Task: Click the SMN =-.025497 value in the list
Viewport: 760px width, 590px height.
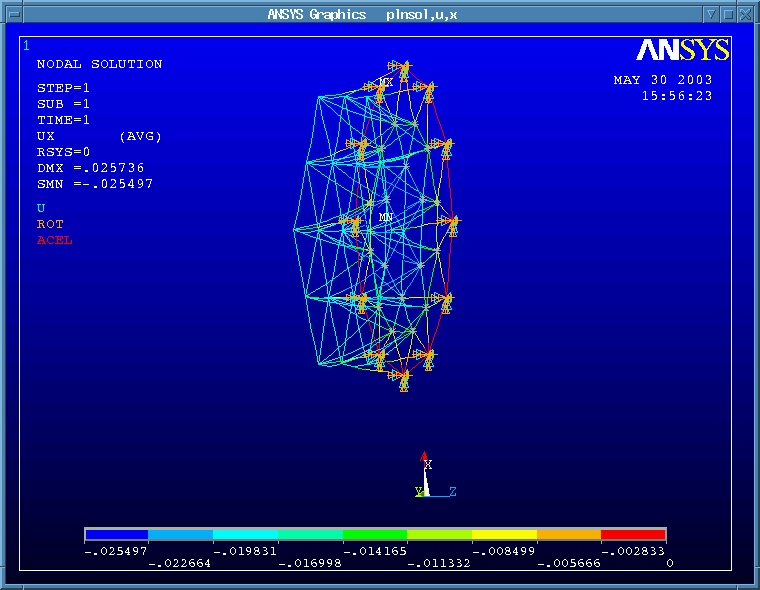Action: [95, 184]
